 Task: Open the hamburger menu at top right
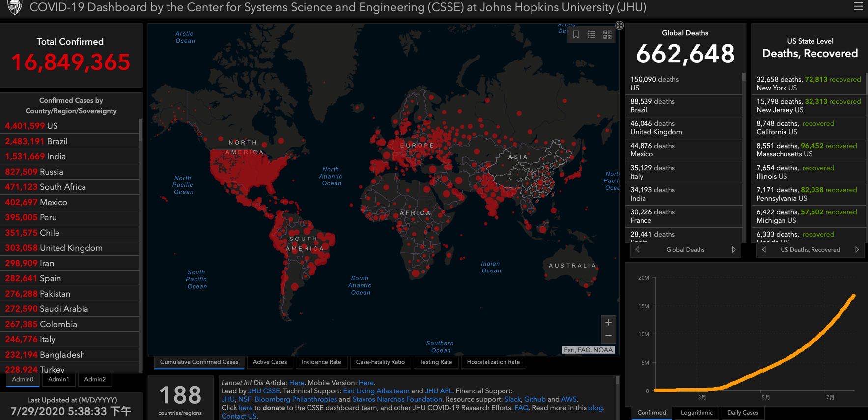858,7
